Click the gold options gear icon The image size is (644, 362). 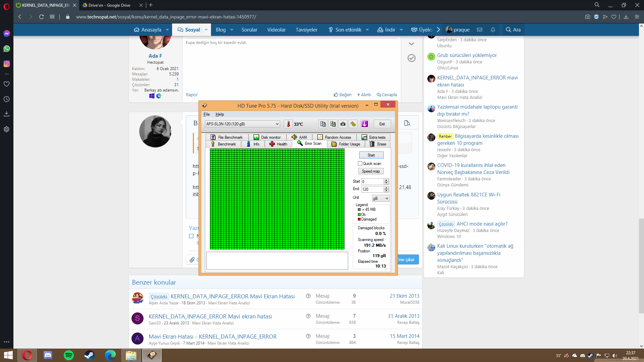(x=353, y=124)
